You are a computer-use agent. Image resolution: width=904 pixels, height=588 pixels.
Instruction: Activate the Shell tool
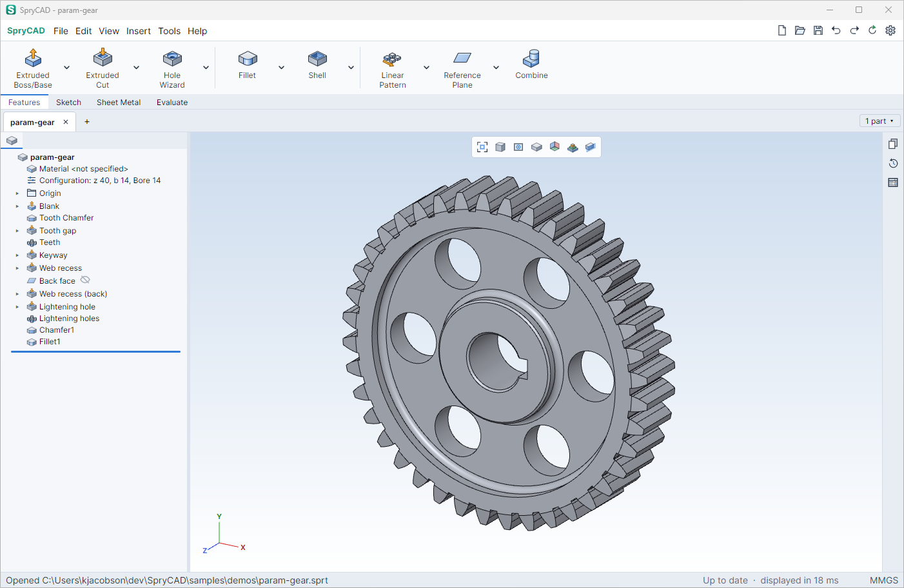(x=317, y=65)
